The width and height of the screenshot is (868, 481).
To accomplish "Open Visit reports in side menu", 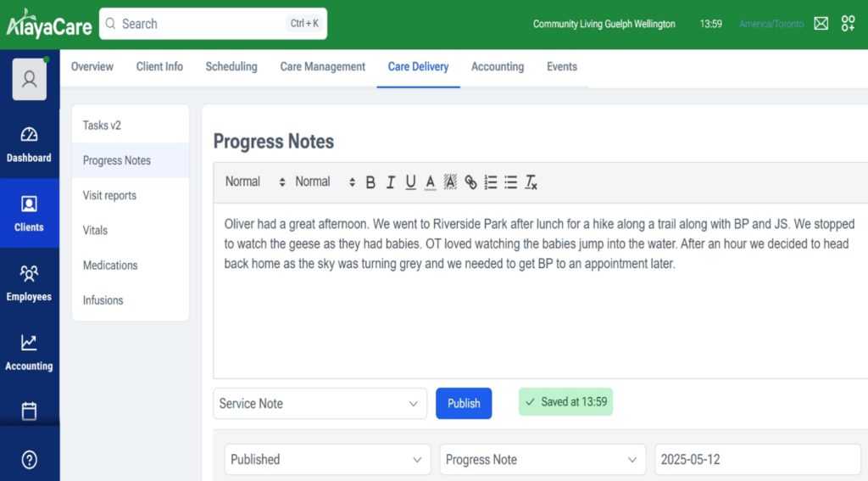I will pos(130,195).
